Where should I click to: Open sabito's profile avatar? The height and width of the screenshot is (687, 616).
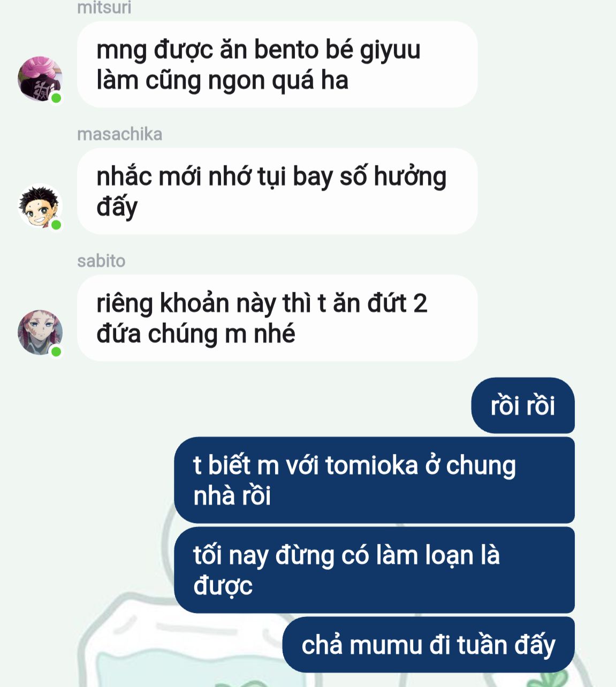point(40,332)
